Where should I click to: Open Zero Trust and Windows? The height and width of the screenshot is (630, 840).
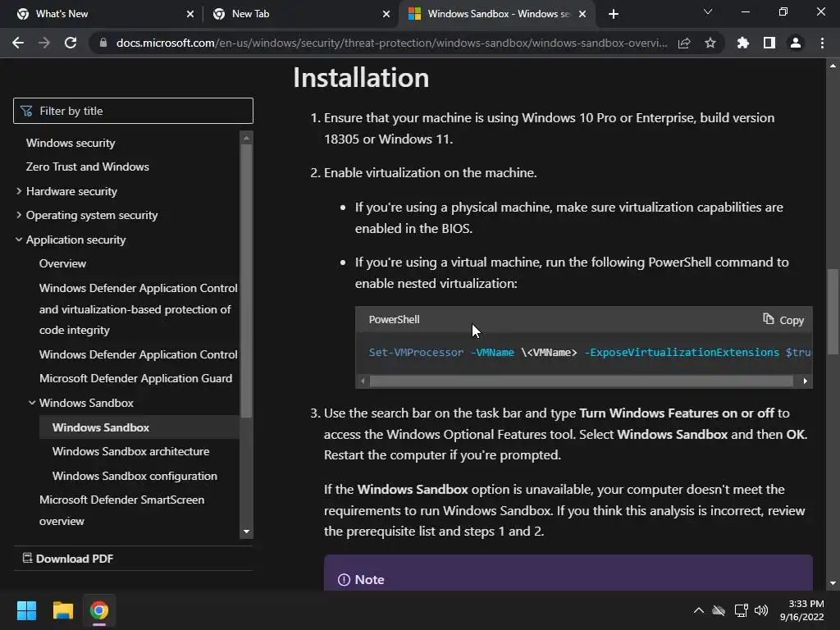(87, 167)
